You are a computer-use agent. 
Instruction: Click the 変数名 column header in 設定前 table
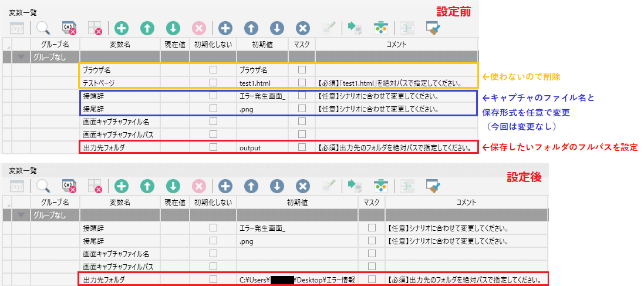tap(120, 44)
